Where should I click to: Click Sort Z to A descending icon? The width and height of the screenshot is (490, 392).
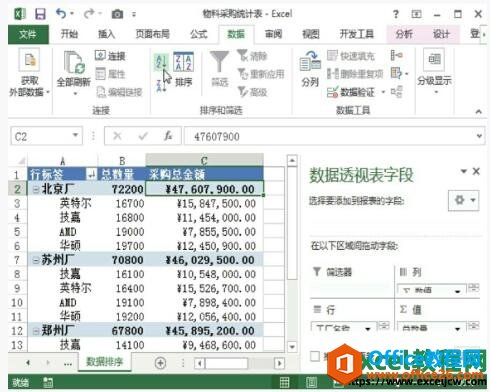pyautogui.click(x=161, y=86)
